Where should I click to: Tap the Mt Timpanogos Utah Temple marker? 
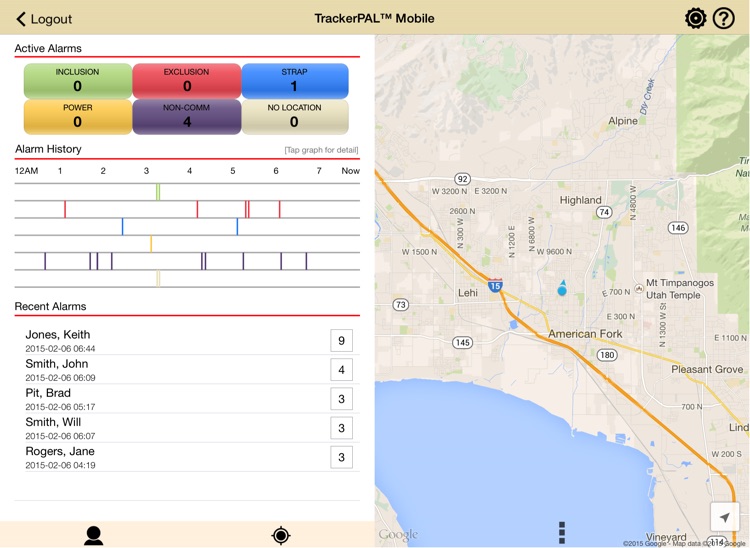[x=639, y=288]
